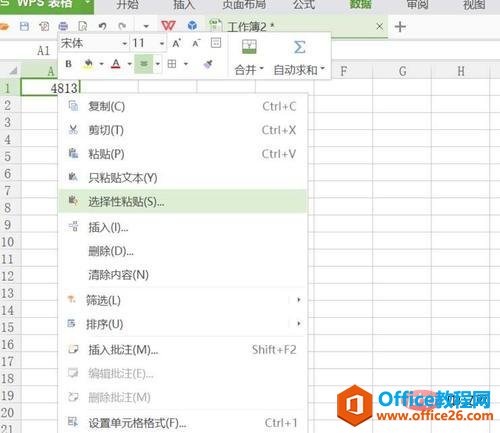The image size is (500, 433).
Task: Choose 粘贴(P) from the context menu
Action: click(182, 154)
